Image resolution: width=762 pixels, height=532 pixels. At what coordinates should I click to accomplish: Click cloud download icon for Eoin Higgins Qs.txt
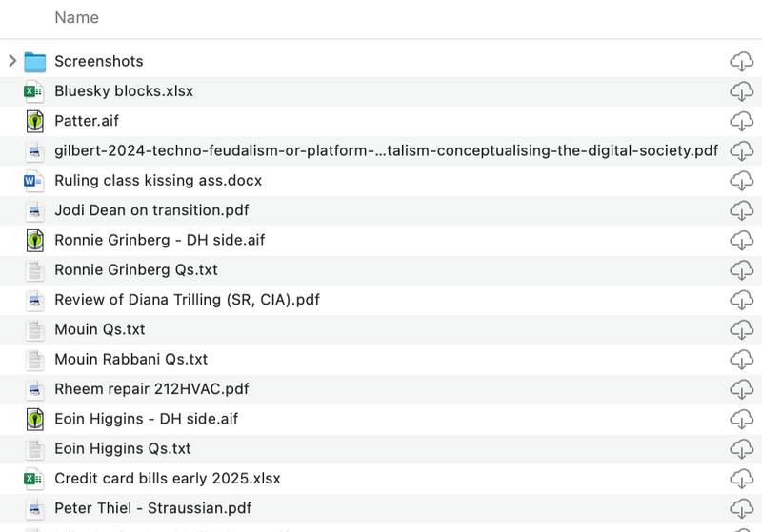pos(741,448)
